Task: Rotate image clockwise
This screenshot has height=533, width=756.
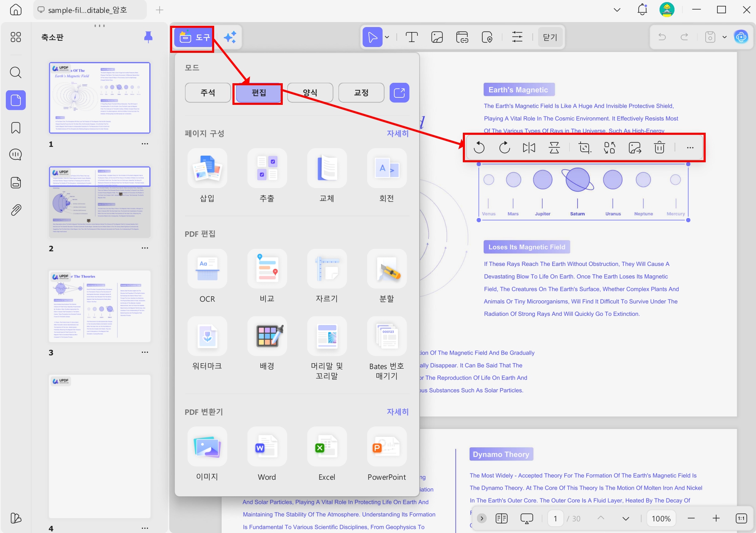Action: tap(504, 147)
